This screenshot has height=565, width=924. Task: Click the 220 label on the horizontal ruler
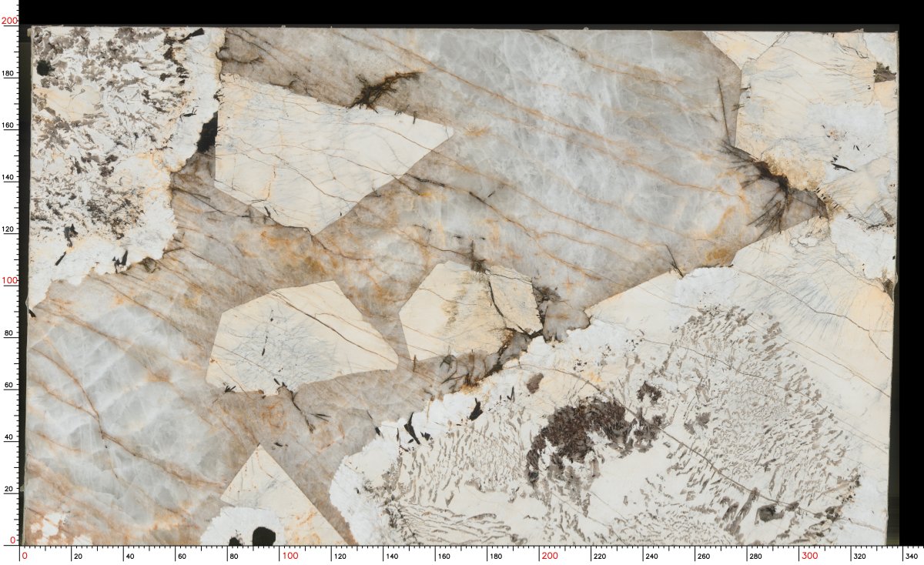point(600,556)
